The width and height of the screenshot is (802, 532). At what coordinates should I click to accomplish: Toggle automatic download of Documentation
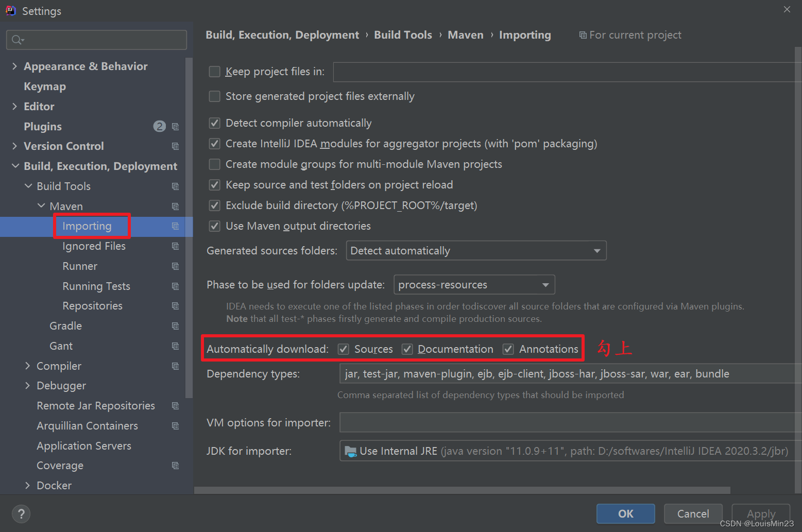(x=407, y=349)
